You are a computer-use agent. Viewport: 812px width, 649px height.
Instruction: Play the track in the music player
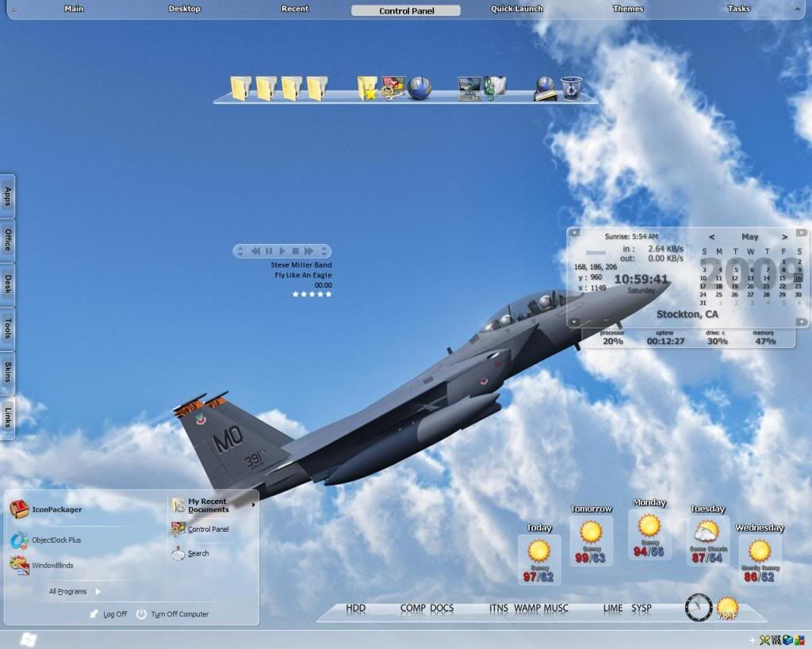click(282, 251)
